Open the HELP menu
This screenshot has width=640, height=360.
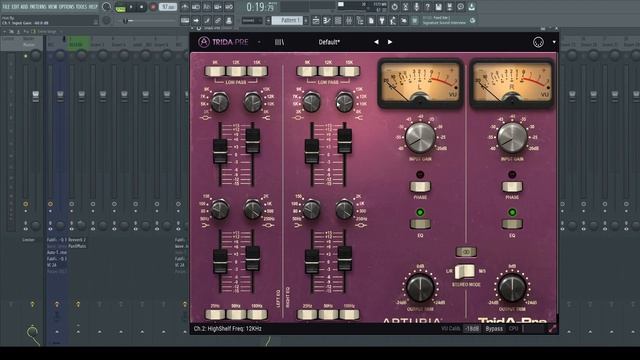pyautogui.click(x=93, y=7)
